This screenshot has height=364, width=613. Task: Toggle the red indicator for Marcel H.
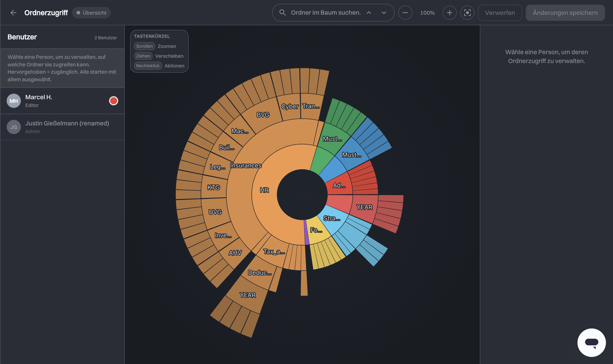pos(114,101)
